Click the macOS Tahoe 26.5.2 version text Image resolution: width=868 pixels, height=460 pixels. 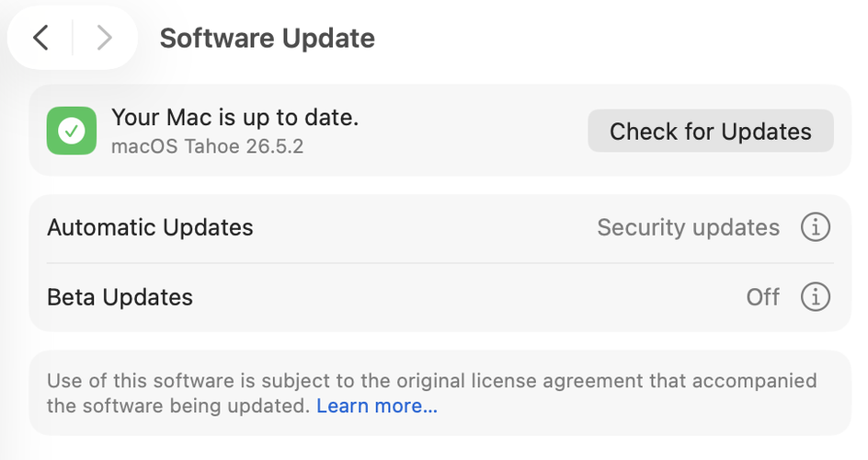coord(208,146)
